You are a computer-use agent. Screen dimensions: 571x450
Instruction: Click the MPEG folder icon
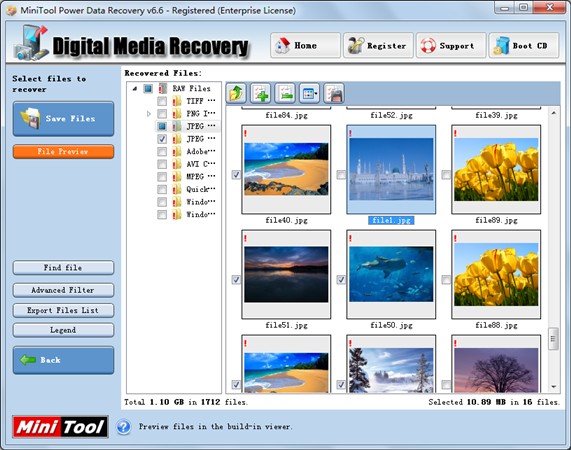click(x=177, y=177)
